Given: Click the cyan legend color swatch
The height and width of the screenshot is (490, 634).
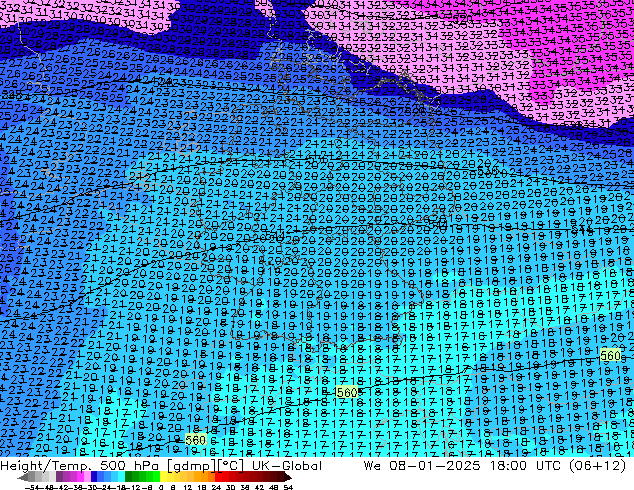Looking at the screenshot, I should pyautogui.click(x=121, y=477).
